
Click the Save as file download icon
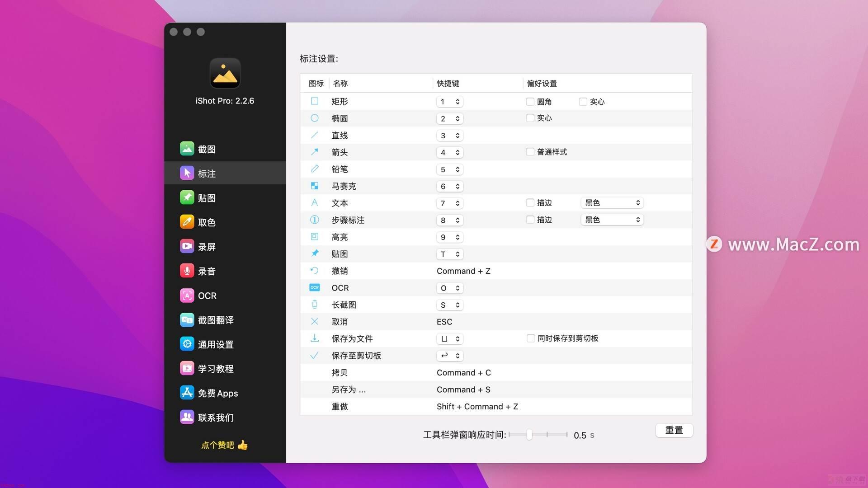[315, 338]
